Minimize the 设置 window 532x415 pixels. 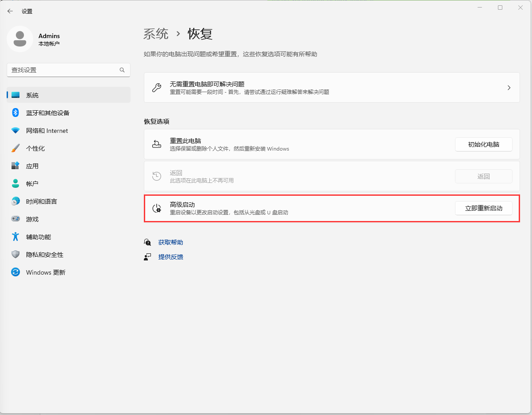[480, 8]
